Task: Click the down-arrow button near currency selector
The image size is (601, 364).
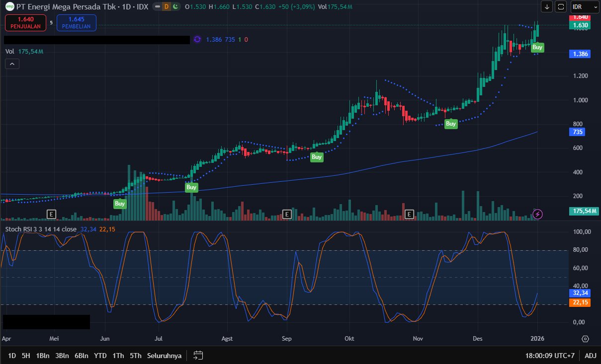Action: coord(547,7)
